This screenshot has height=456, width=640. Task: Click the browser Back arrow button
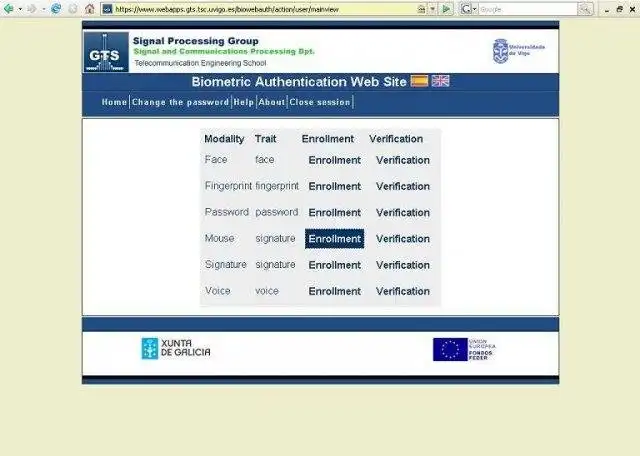pyautogui.click(x=8, y=9)
